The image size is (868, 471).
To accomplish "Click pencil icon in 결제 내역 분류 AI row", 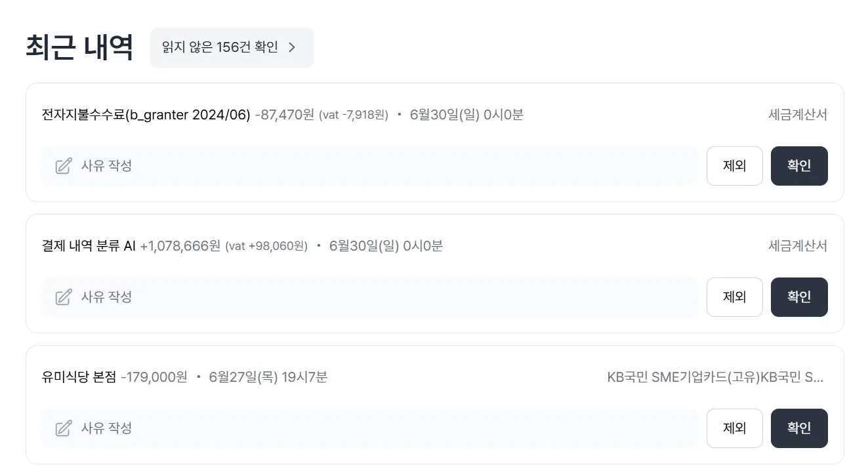I will click(64, 297).
